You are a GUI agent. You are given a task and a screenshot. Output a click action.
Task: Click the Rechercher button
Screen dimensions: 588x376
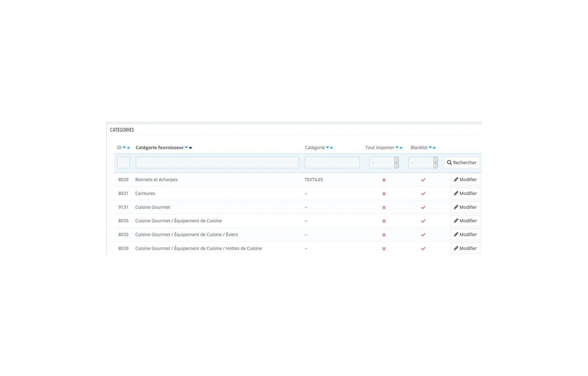click(461, 162)
